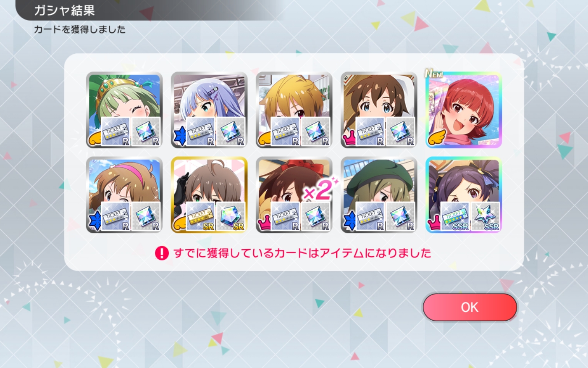Select the light blue-haired girl card
Screen dimensions: 588x368
[x=209, y=110]
